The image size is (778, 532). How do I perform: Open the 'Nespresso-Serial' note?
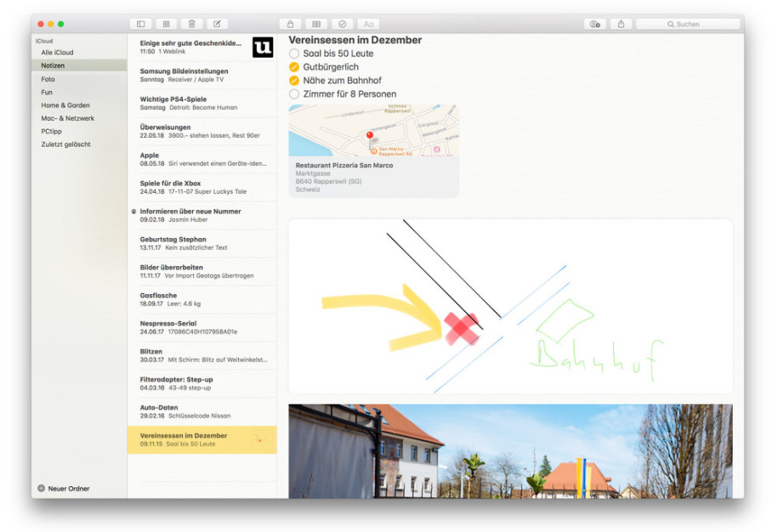[202, 327]
